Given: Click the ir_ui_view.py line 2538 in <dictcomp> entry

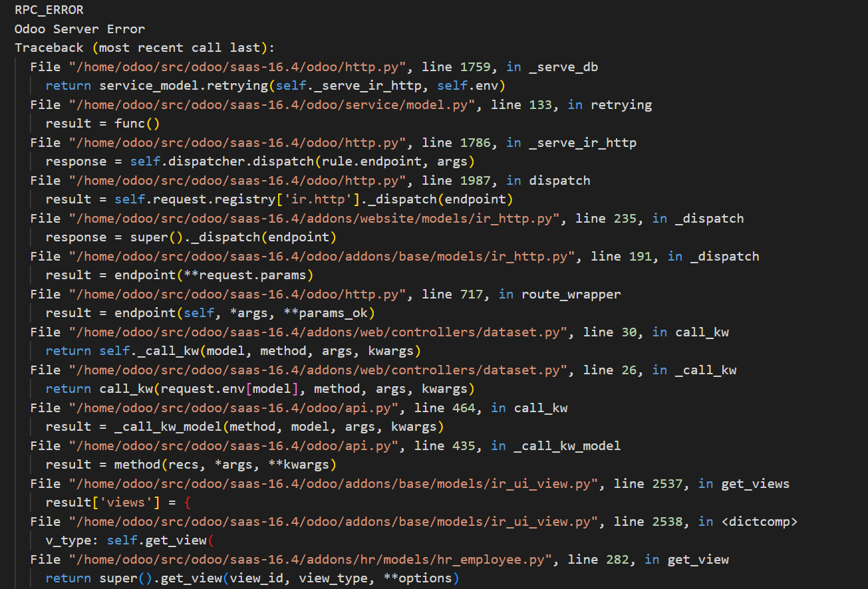Looking at the screenshot, I should tap(414, 521).
